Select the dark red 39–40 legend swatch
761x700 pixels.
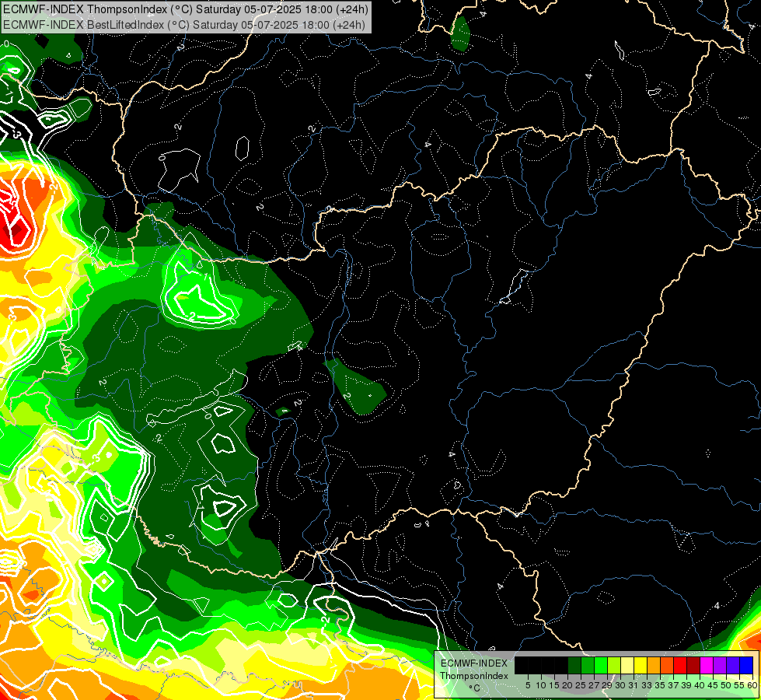[x=693, y=666]
